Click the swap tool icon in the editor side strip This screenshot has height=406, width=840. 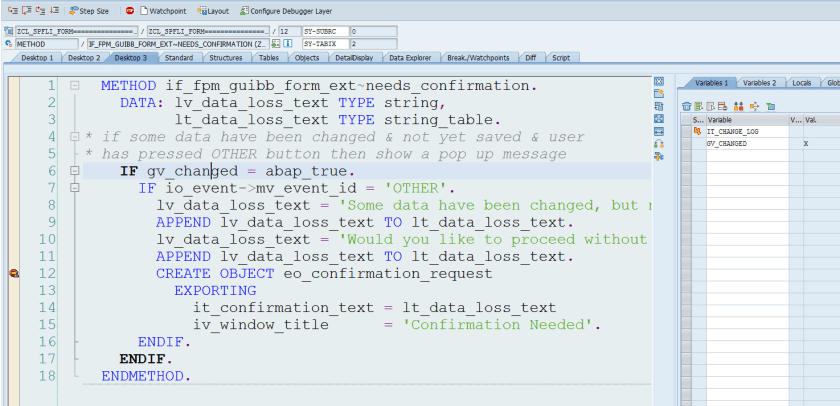click(659, 156)
